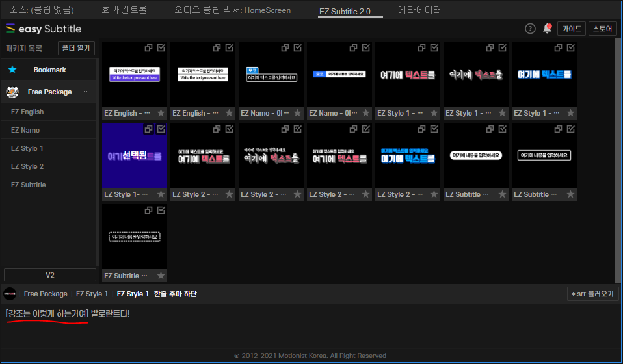This screenshot has height=364, width=623.
Task: Open the 오디오 클립 믹서: HomeScreen tab
Action: (x=232, y=10)
